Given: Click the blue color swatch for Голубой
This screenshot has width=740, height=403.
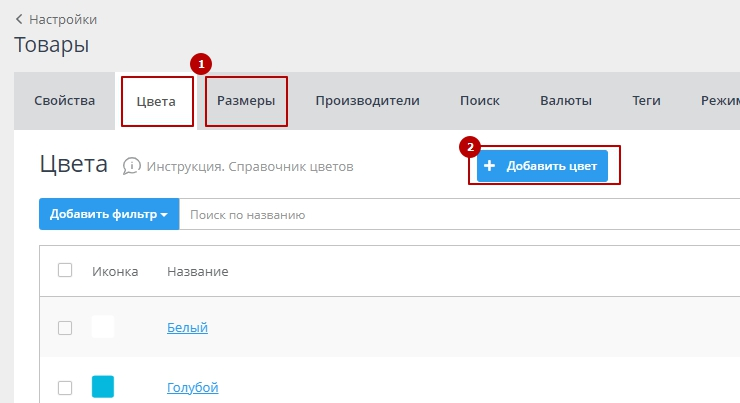Looking at the screenshot, I should pyautogui.click(x=103, y=387).
